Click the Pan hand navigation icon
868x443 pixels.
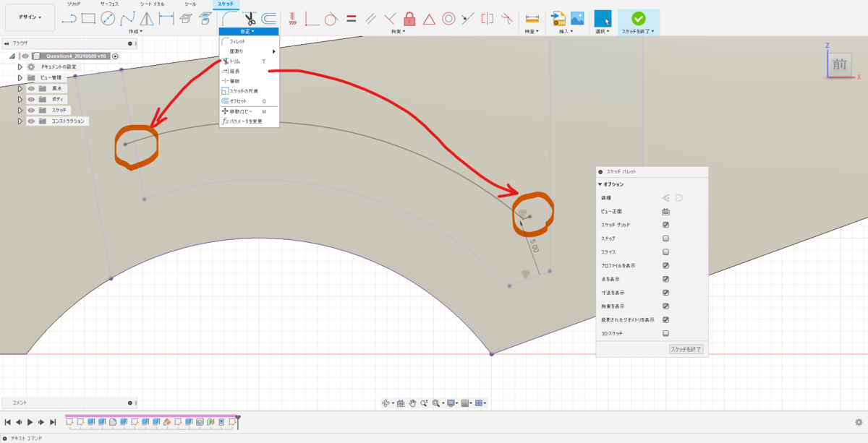click(412, 403)
